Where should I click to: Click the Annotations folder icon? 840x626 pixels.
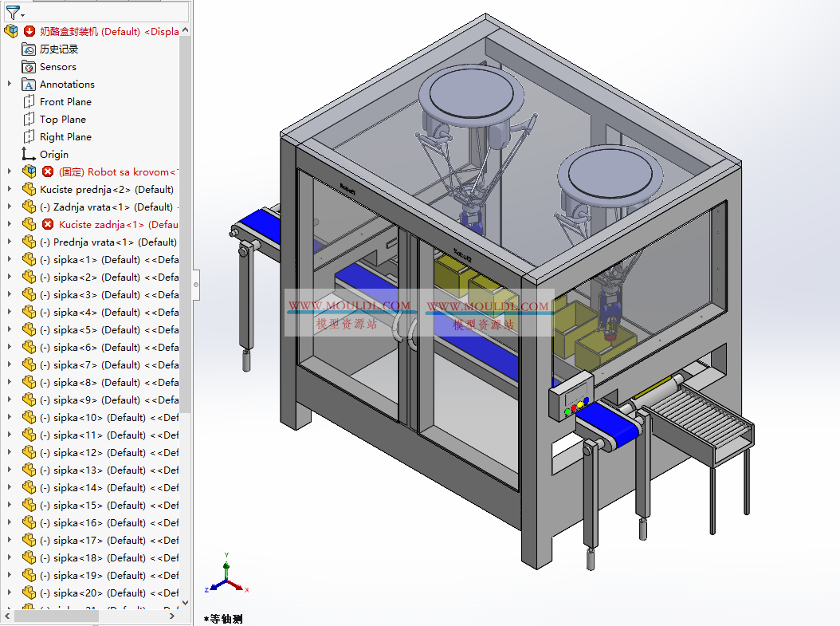coord(27,84)
